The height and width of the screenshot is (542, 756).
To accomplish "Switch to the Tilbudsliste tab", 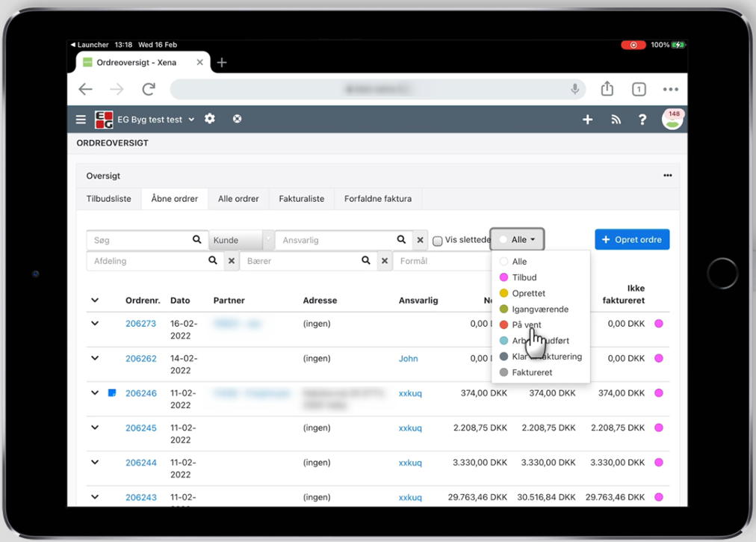I will point(109,199).
